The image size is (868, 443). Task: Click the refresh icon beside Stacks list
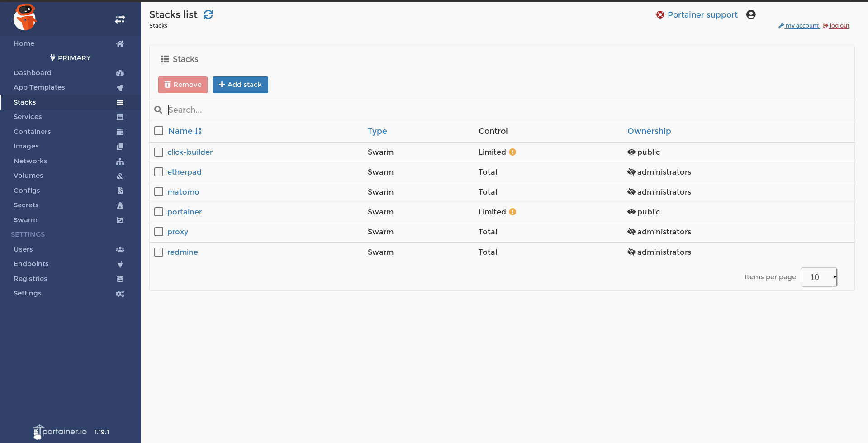click(208, 15)
